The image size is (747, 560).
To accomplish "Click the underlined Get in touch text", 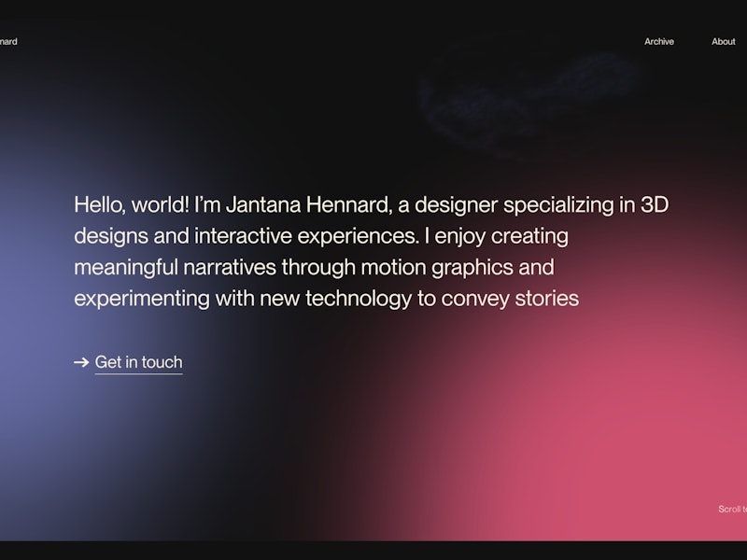I will [x=140, y=361].
